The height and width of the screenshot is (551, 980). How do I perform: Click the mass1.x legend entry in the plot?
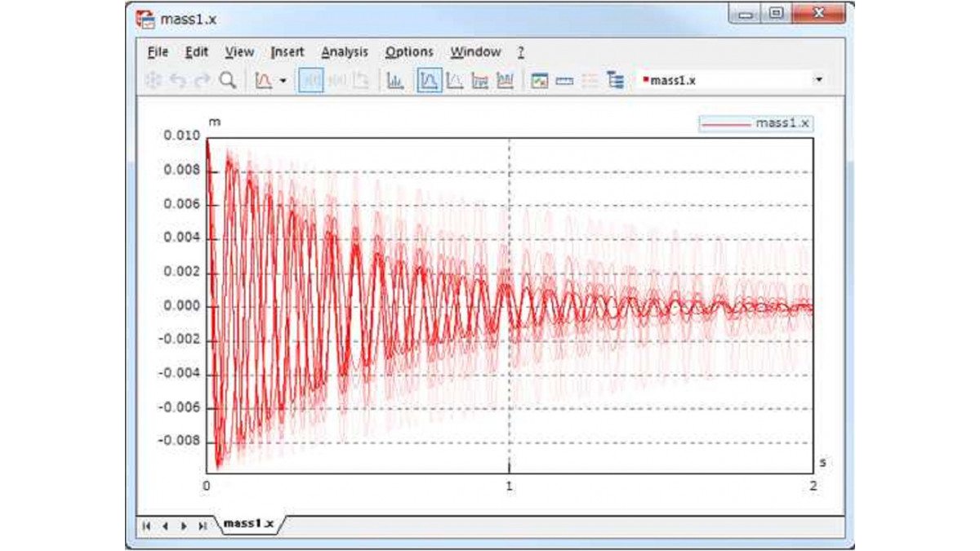point(755,123)
